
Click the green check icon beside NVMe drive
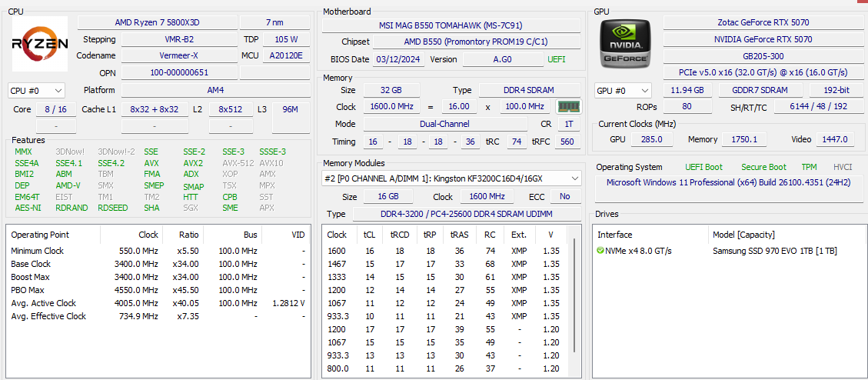pos(600,251)
